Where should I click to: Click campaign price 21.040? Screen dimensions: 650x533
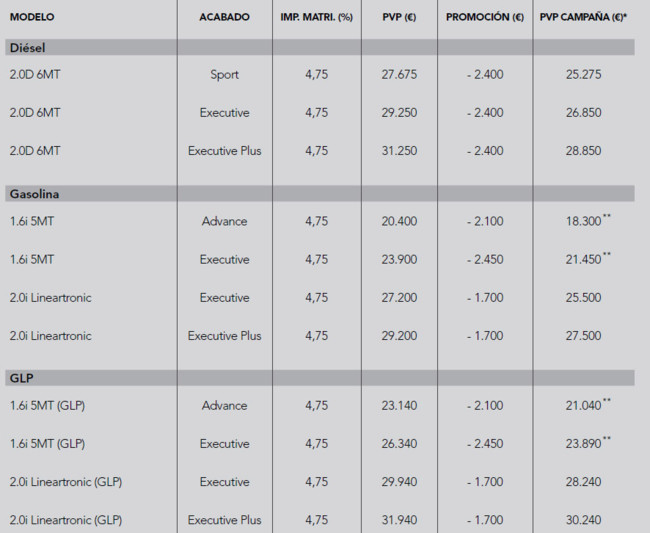tap(583, 405)
